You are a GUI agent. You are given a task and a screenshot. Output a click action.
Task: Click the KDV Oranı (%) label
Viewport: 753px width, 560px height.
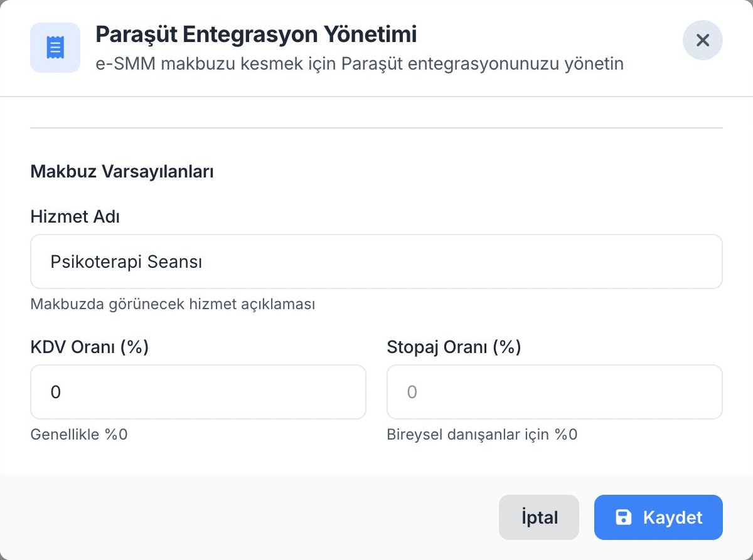90,347
